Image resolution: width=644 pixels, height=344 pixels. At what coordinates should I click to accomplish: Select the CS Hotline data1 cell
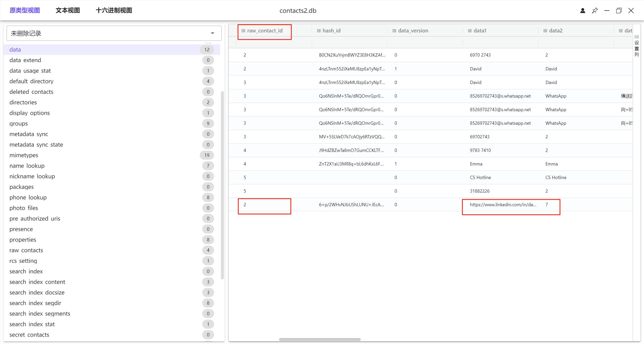pos(480,178)
